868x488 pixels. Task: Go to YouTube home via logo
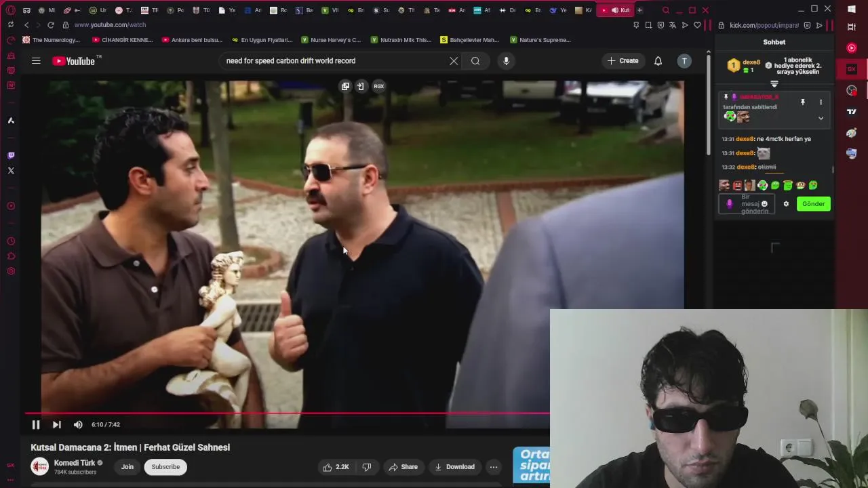pyautogui.click(x=75, y=61)
